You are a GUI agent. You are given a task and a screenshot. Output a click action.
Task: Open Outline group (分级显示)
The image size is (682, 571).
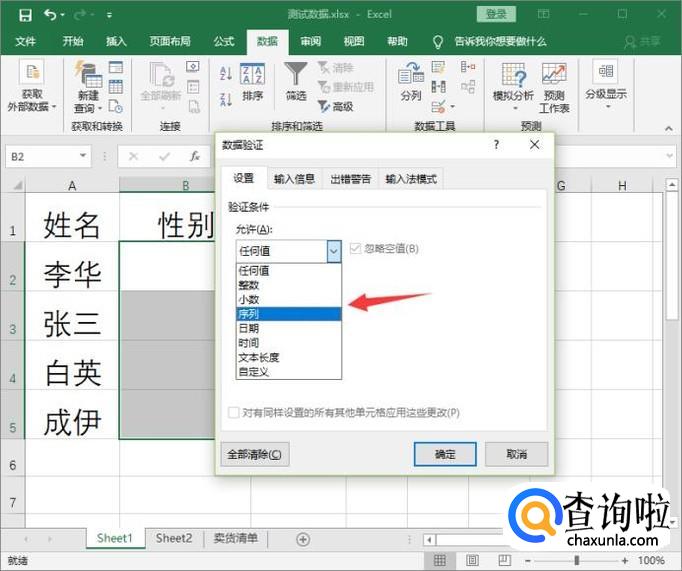606,86
